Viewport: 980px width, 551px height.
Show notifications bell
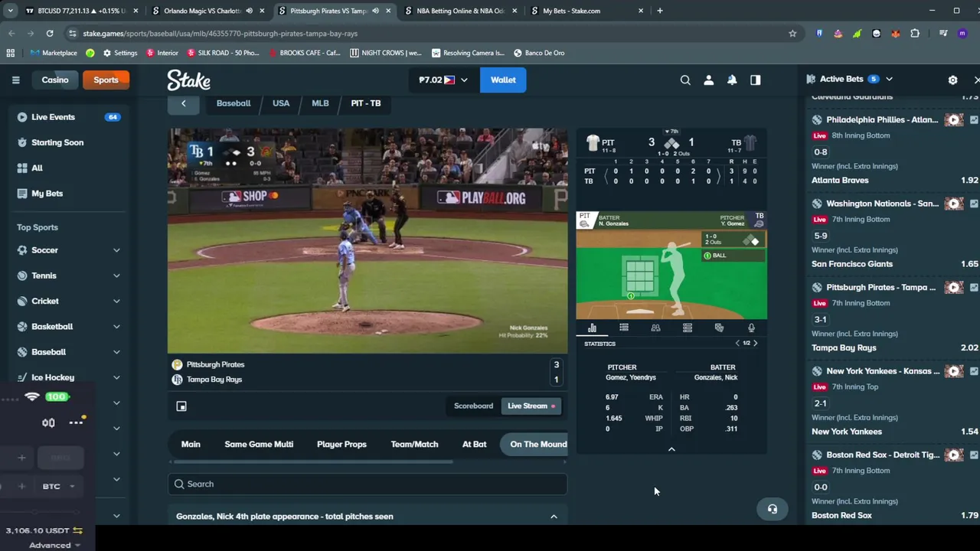coord(732,80)
